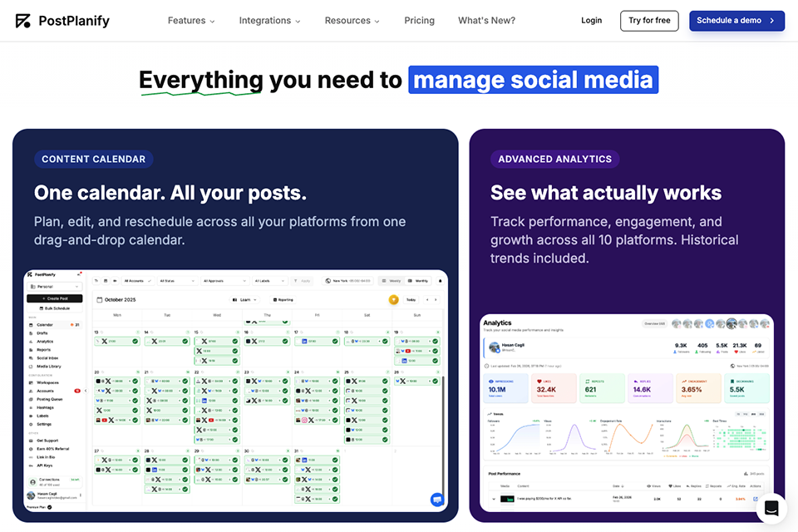Click the API Keys icon in preview sidebar
The image size is (798, 532).
tap(31, 465)
